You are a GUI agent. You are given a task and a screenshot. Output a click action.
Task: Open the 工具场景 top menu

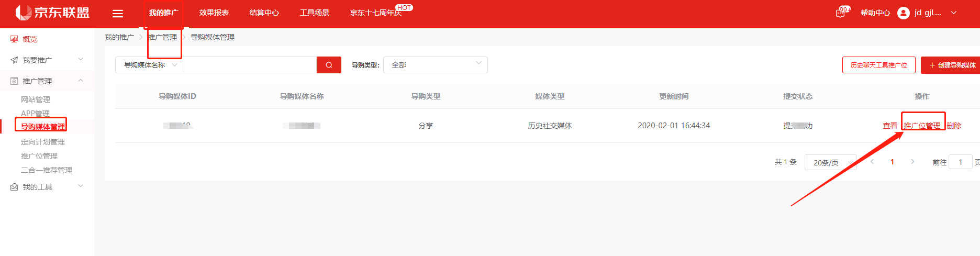tap(315, 13)
